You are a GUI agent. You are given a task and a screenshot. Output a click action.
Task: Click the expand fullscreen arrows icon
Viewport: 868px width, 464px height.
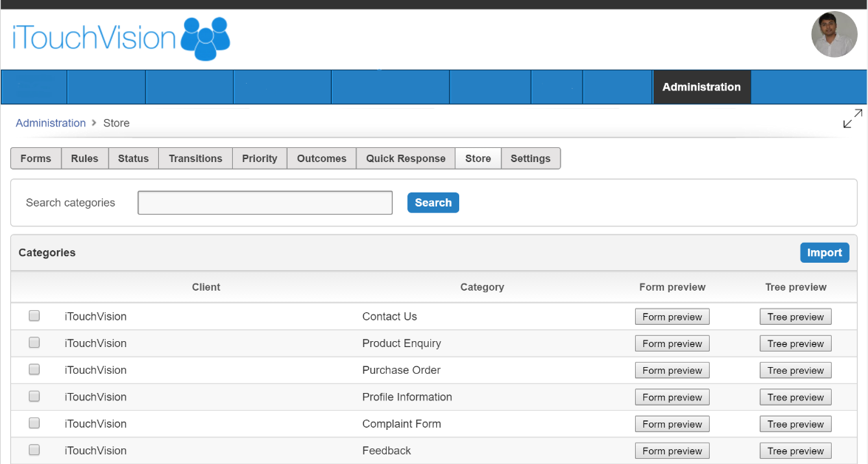click(x=852, y=118)
